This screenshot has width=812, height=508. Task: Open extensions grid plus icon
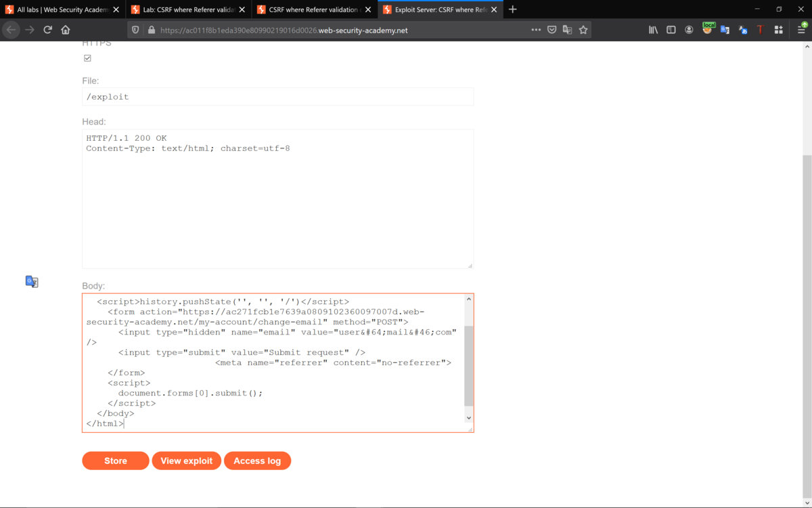click(x=779, y=30)
